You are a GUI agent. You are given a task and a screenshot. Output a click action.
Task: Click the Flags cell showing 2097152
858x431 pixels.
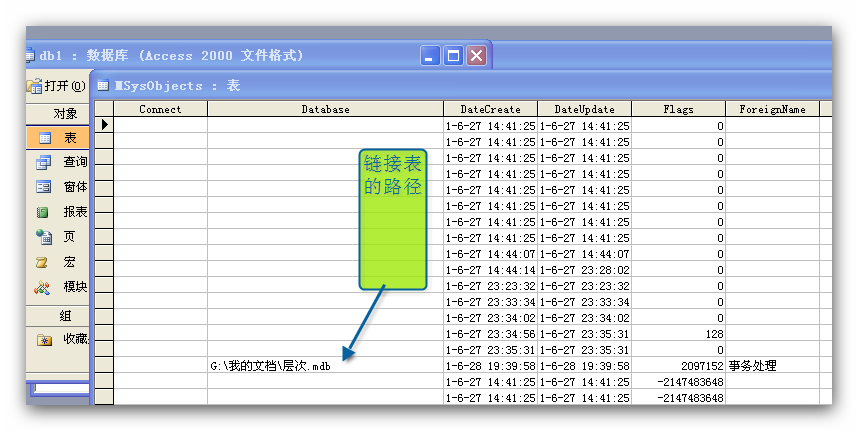[679, 366]
